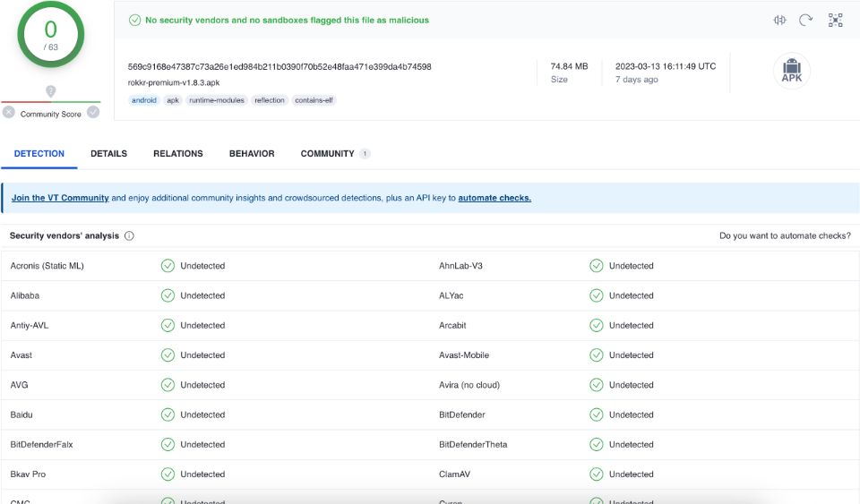Click Avast undetected check icon
Screen dimensions: 860x504
tap(168, 355)
